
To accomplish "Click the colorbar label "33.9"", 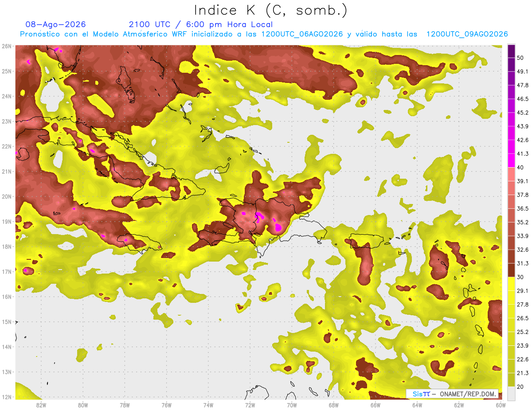I will tap(522, 236).
